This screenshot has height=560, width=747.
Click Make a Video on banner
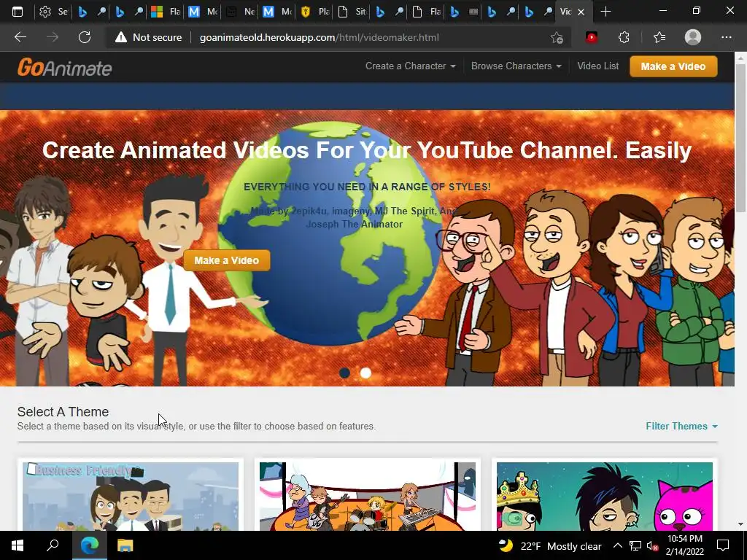[x=226, y=260]
